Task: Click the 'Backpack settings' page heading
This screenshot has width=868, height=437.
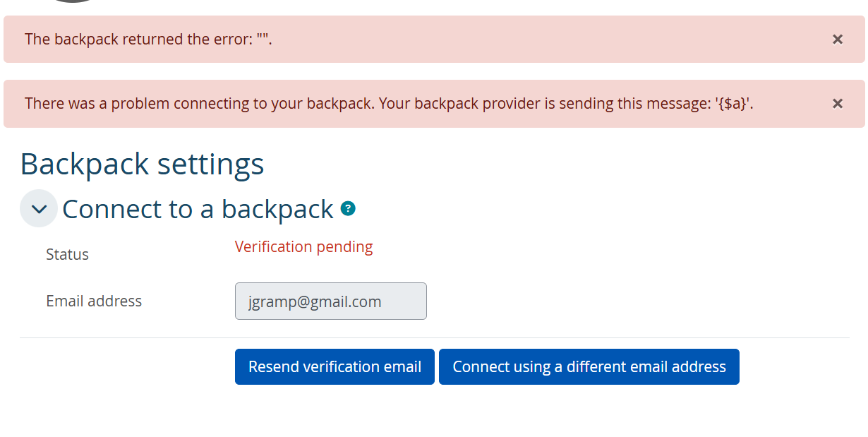Action: pos(142,164)
